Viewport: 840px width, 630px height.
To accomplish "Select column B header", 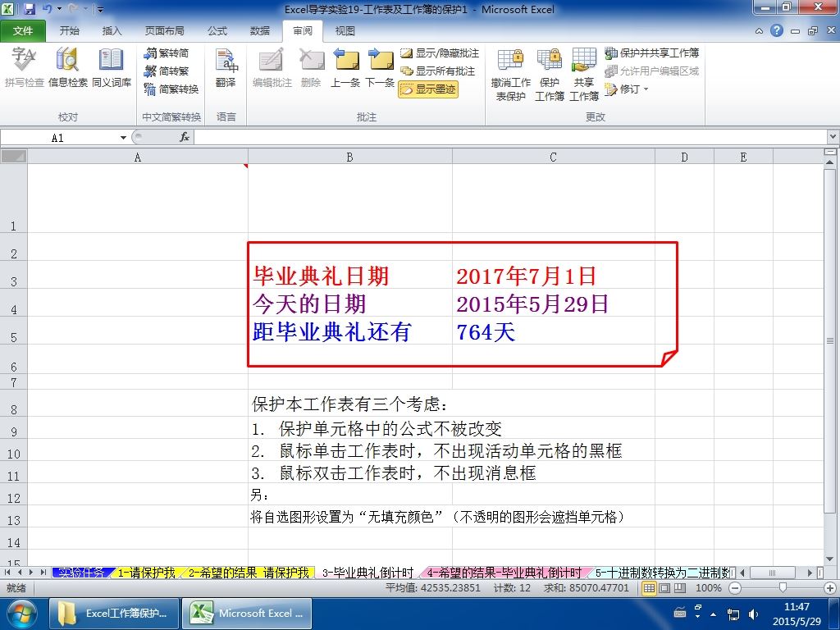I will click(349, 157).
